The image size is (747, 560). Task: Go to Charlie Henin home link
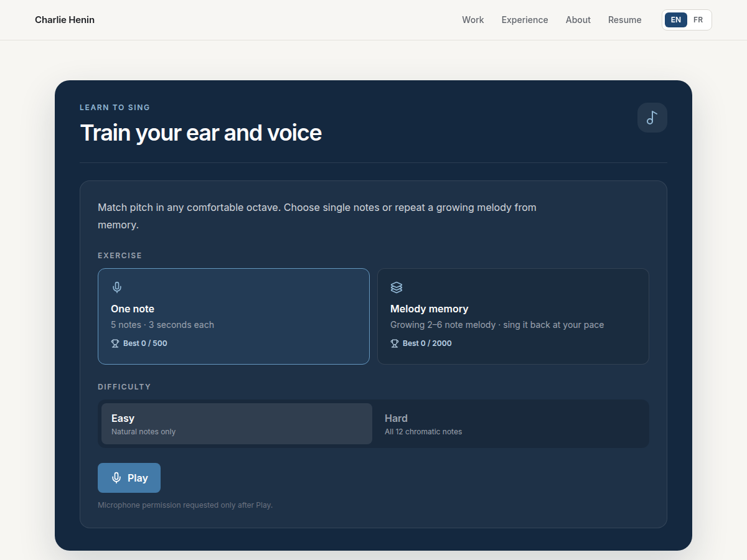tap(65, 20)
